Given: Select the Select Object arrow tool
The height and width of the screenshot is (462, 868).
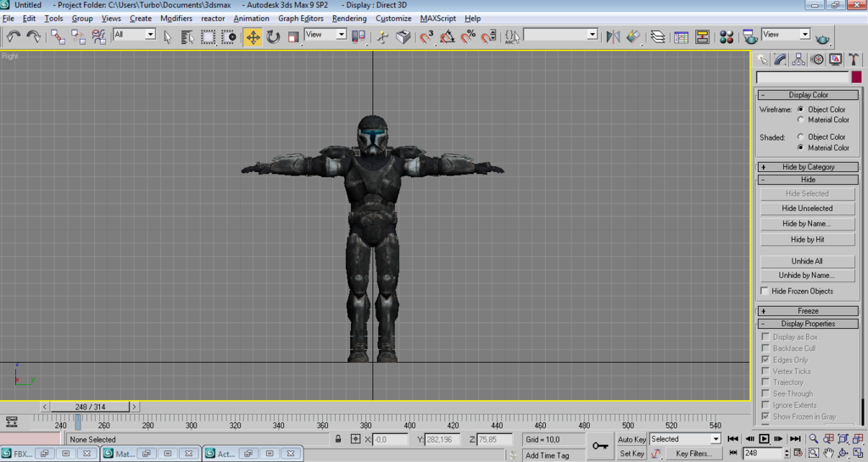Looking at the screenshot, I should coord(168,36).
